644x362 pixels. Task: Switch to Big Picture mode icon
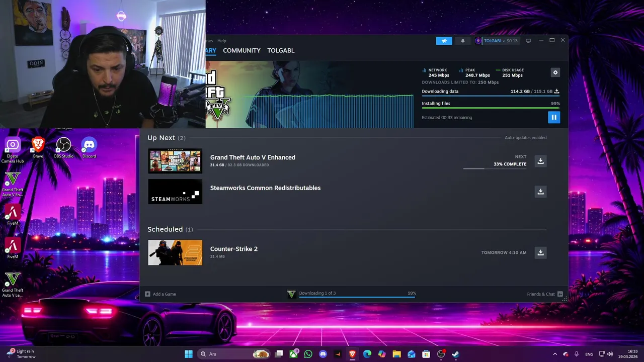click(x=528, y=41)
